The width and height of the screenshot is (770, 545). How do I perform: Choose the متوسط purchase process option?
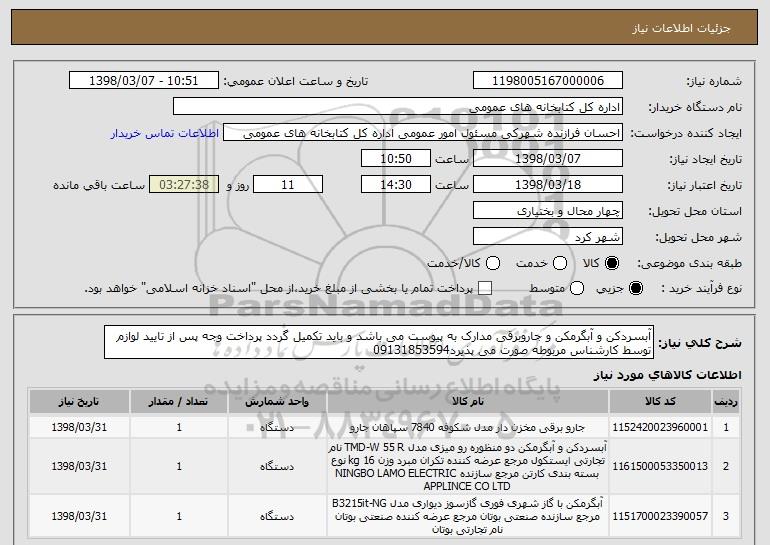[x=577, y=288]
